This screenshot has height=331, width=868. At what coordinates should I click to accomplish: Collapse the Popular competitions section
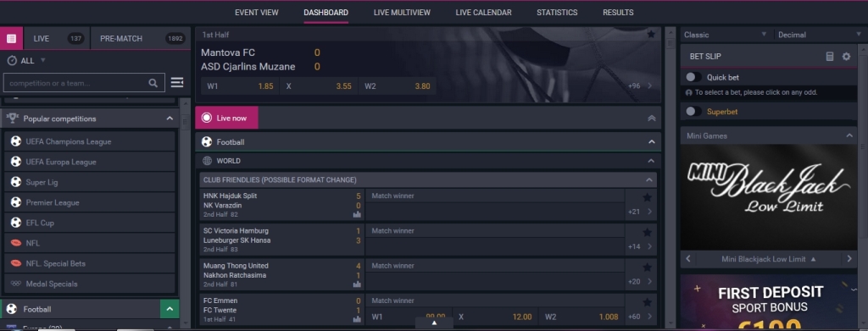point(170,119)
